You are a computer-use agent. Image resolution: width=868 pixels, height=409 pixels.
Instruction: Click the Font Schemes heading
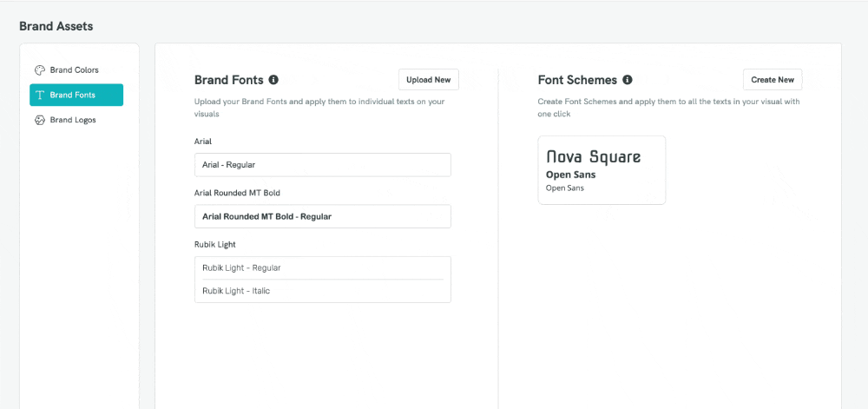tap(577, 80)
